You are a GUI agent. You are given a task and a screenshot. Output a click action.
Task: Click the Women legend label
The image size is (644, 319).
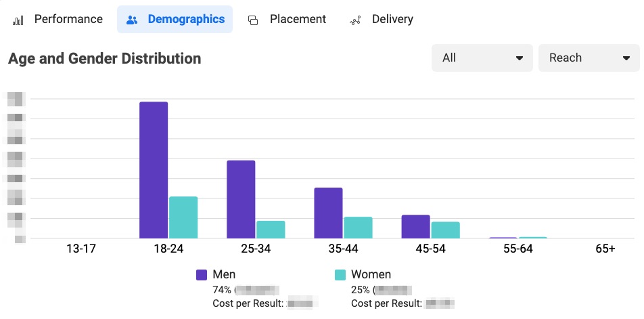(x=371, y=274)
